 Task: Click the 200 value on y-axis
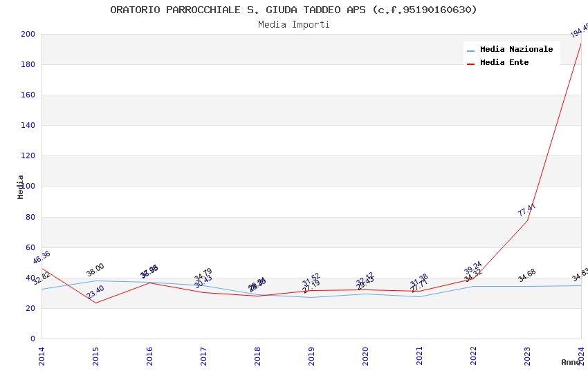[28, 34]
